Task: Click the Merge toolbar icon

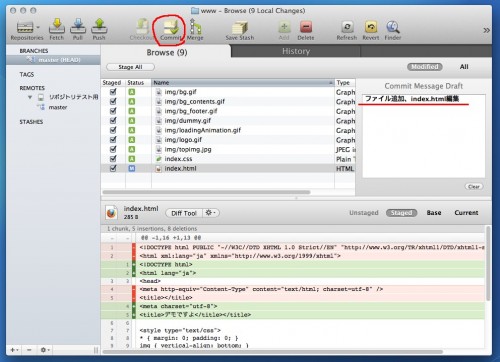Action: click(195, 26)
